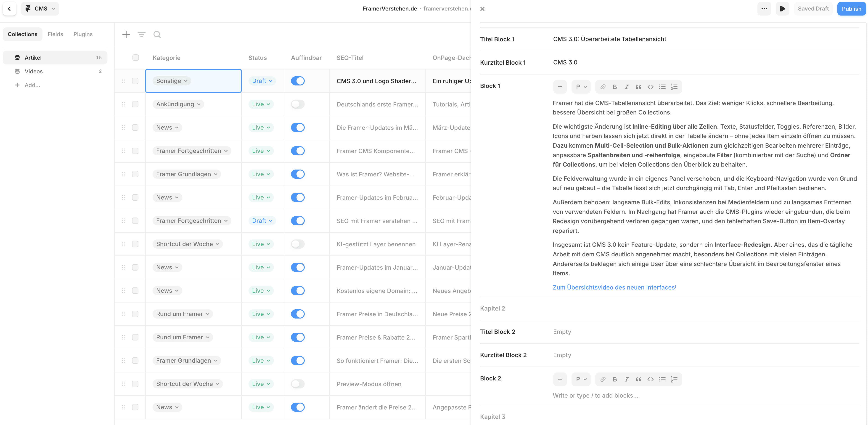Add a link in Block 2 toolbar
The width and height of the screenshot is (868, 425).
pyautogui.click(x=603, y=380)
